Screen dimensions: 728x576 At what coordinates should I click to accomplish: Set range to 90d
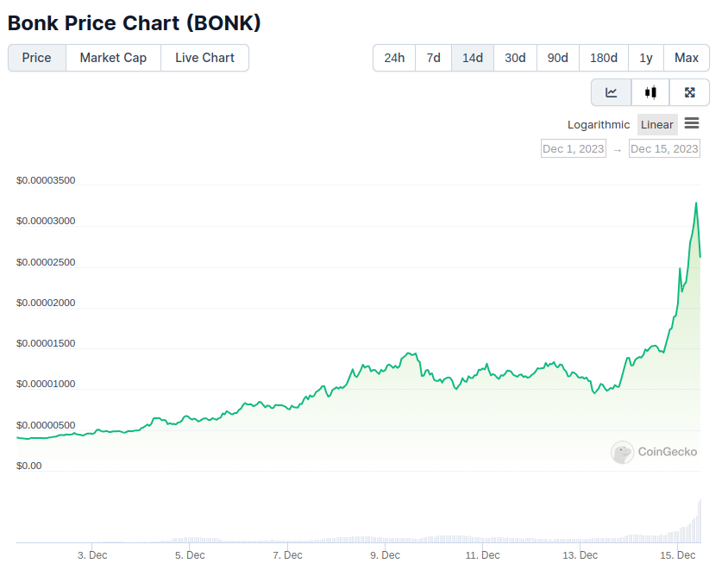point(557,58)
